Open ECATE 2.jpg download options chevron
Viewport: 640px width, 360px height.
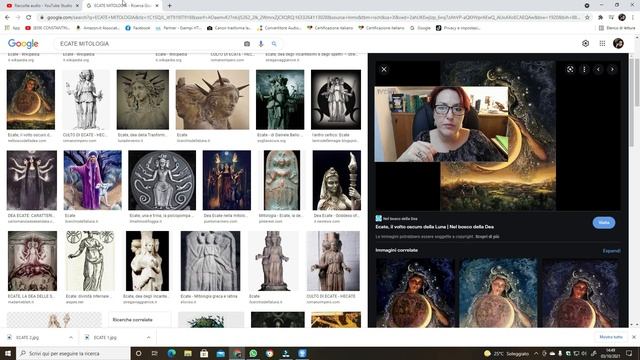71,338
